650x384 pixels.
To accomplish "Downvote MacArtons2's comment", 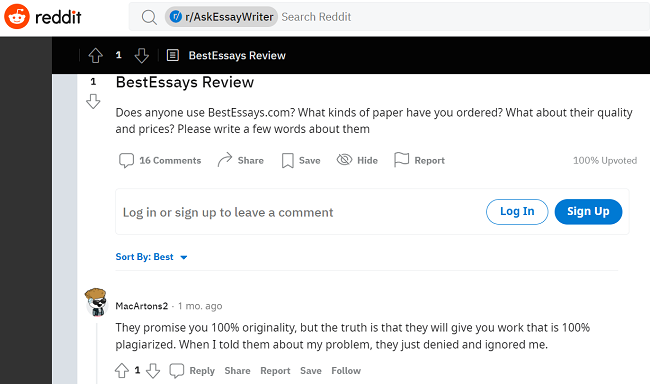I will (153, 371).
